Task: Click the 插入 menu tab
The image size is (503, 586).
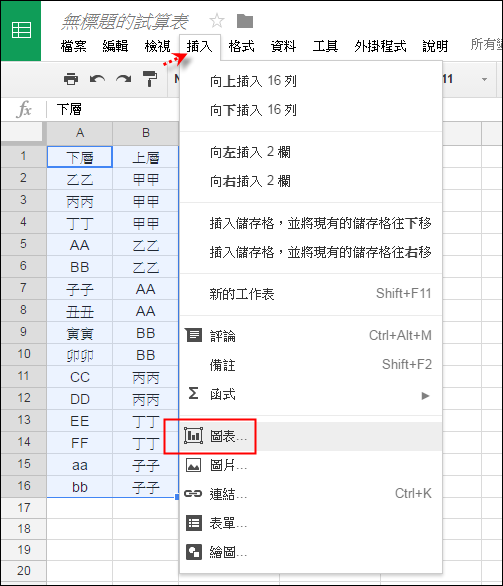Action: [200, 47]
